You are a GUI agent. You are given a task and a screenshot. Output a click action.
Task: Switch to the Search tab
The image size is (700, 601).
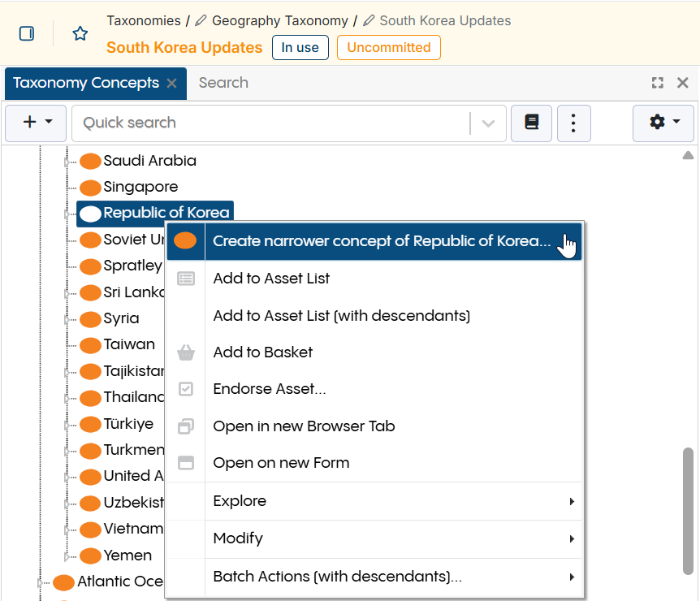click(223, 82)
